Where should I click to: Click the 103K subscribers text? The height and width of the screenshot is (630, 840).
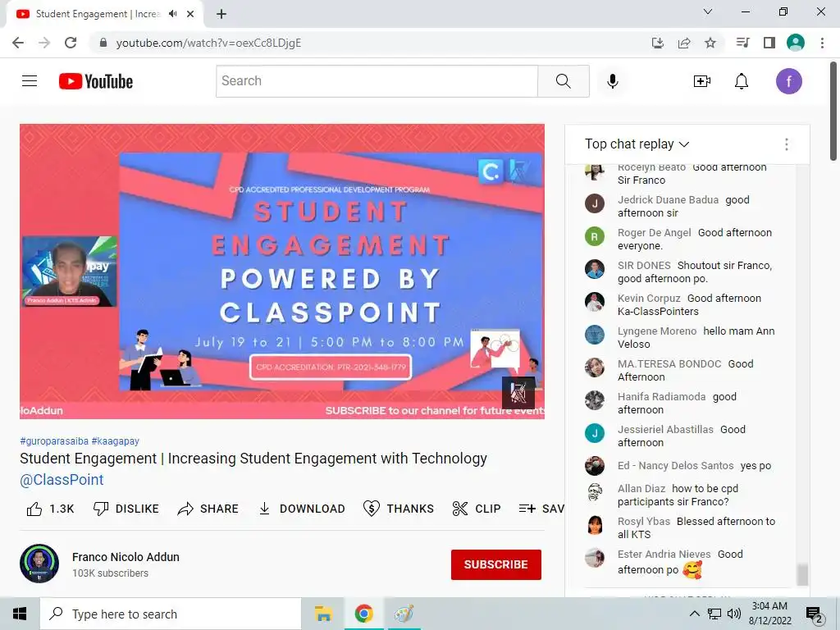(111, 573)
